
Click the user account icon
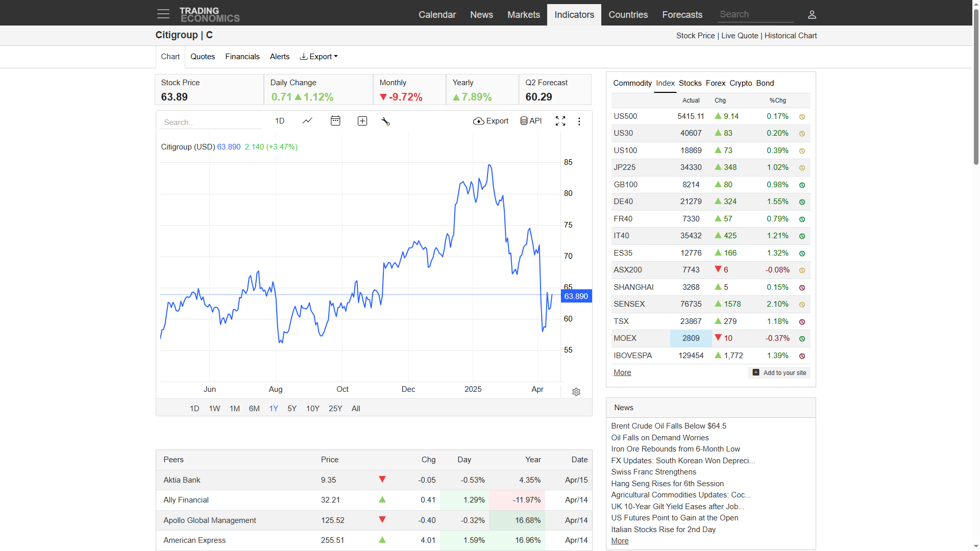(x=812, y=15)
